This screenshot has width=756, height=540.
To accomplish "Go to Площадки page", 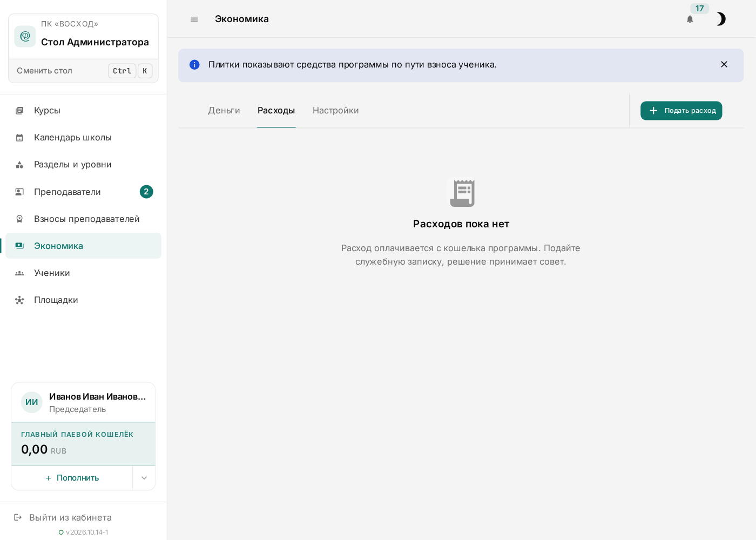I will click(x=84, y=300).
